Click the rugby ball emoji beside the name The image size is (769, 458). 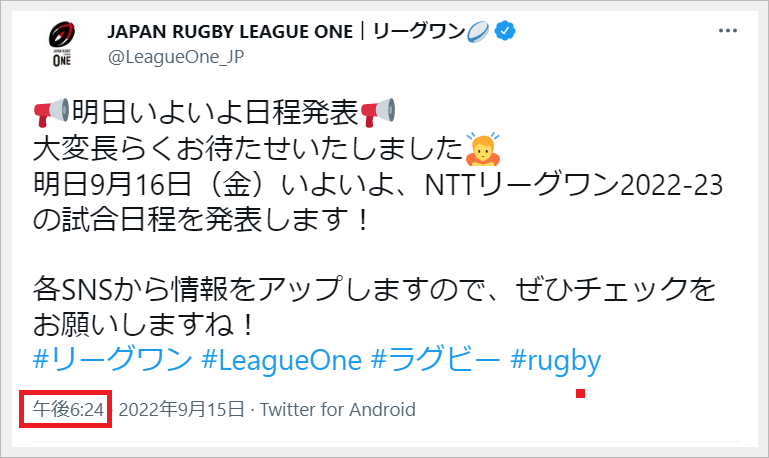(x=480, y=31)
